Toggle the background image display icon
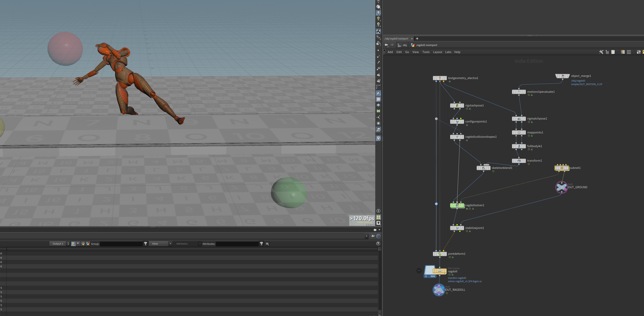 click(x=378, y=129)
